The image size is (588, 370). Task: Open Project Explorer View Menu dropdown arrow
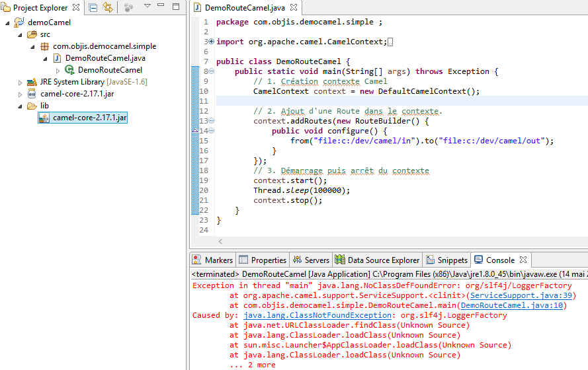[147, 6]
